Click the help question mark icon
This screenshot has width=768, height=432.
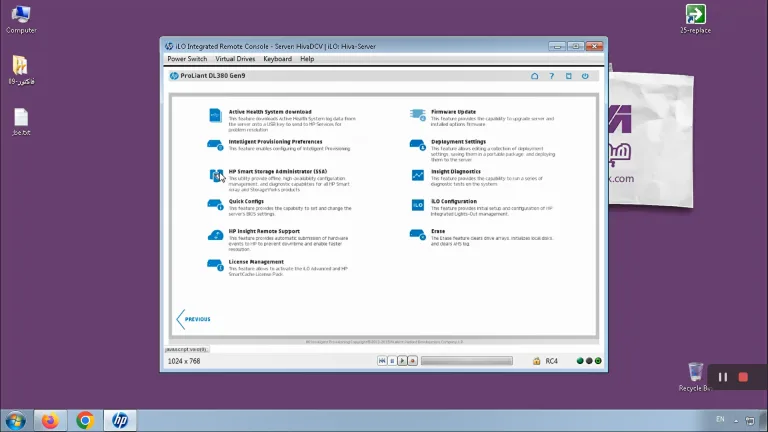552,76
